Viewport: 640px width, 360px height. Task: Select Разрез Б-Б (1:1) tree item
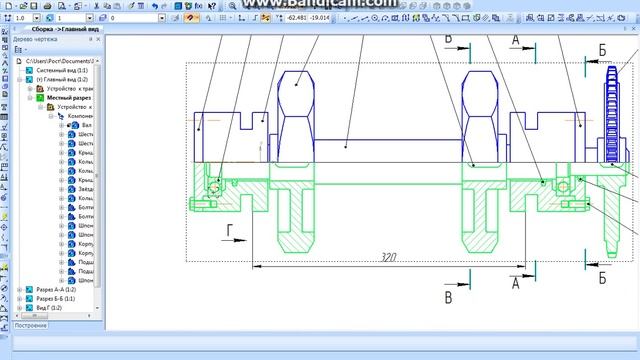coord(56,299)
